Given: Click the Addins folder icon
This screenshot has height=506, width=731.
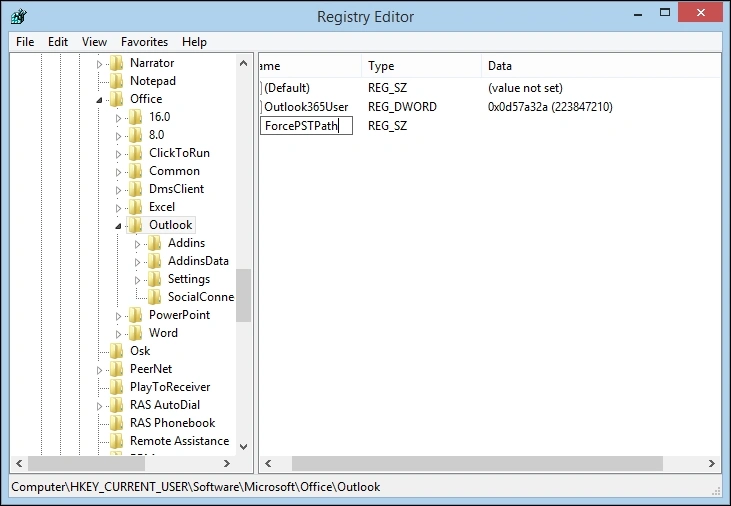Looking at the screenshot, I should 154,243.
